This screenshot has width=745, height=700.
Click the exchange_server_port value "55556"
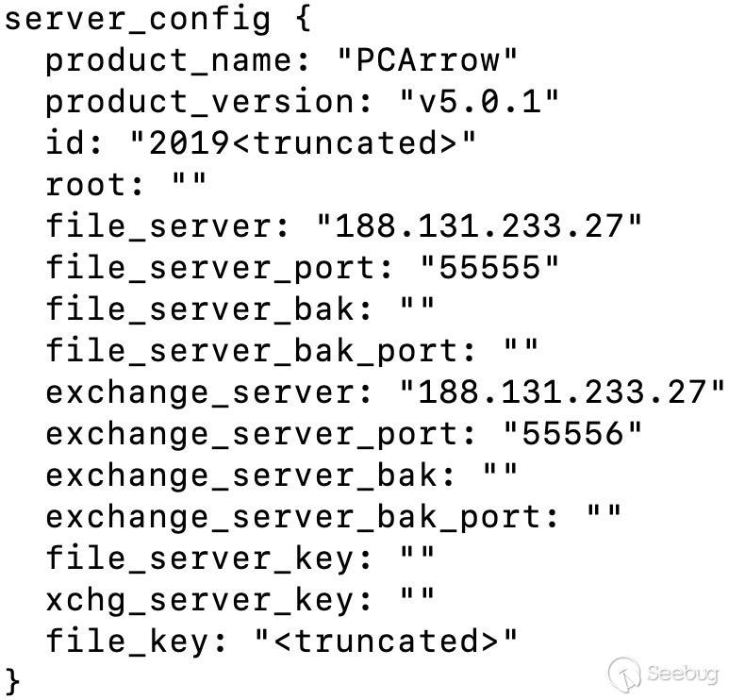pyautogui.click(x=572, y=435)
